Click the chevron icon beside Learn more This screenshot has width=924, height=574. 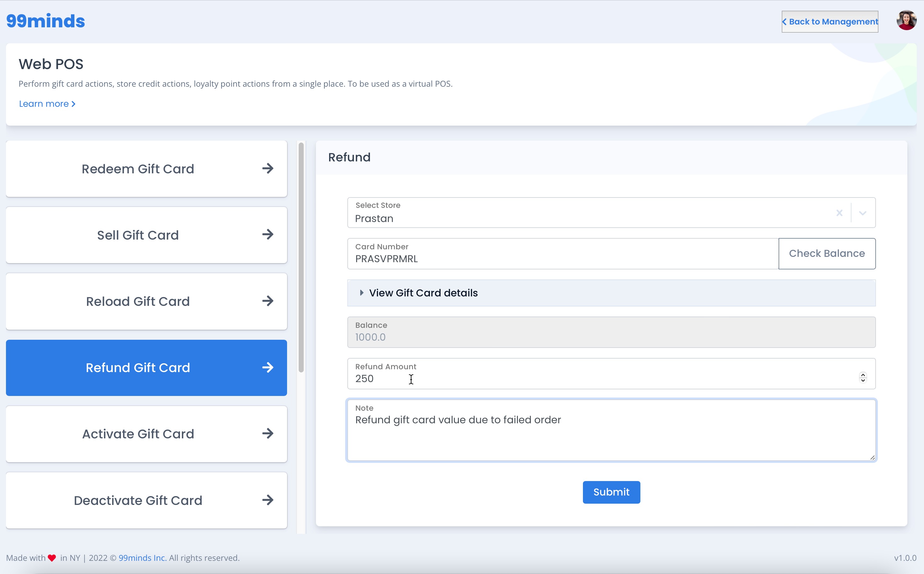[73, 104]
